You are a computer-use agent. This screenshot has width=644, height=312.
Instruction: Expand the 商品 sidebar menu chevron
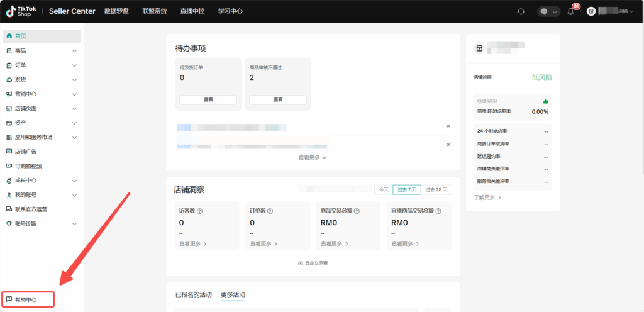[74, 51]
